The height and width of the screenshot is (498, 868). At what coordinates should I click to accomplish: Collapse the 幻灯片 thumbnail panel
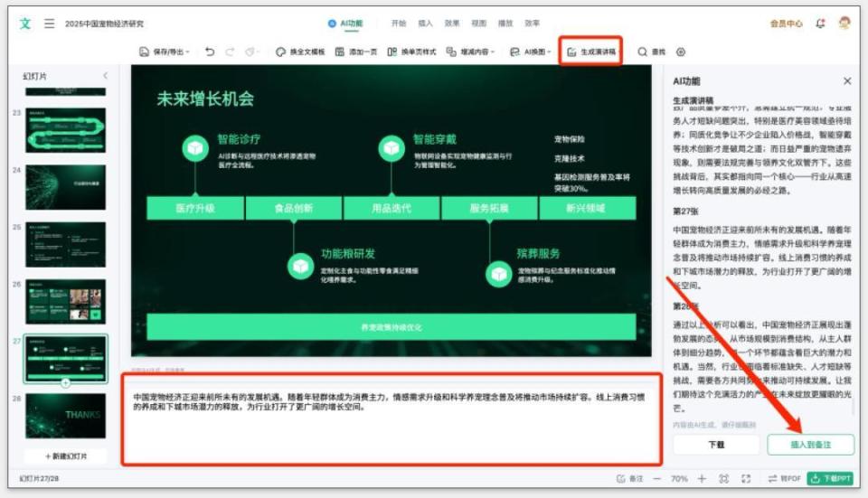click(x=105, y=76)
